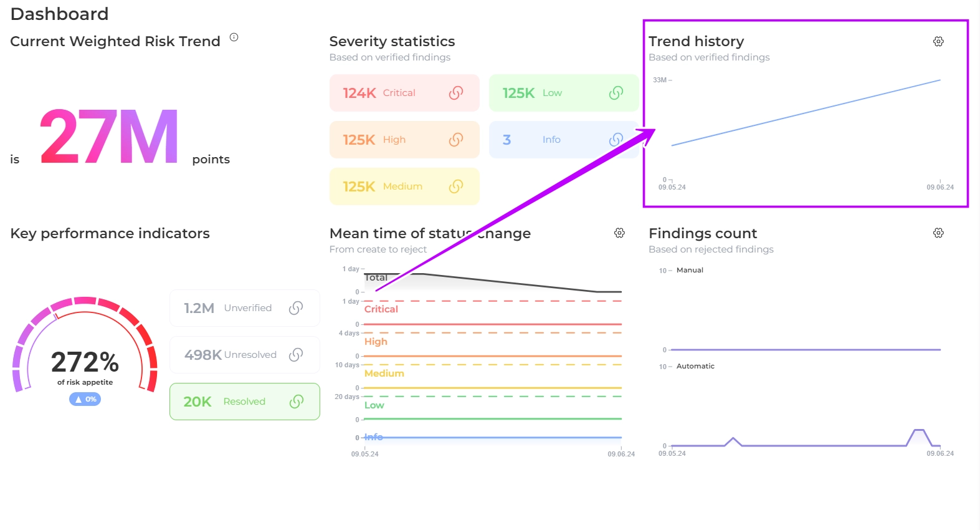Open Mean time of status change settings
The height and width of the screenshot is (530, 980).
click(x=619, y=233)
